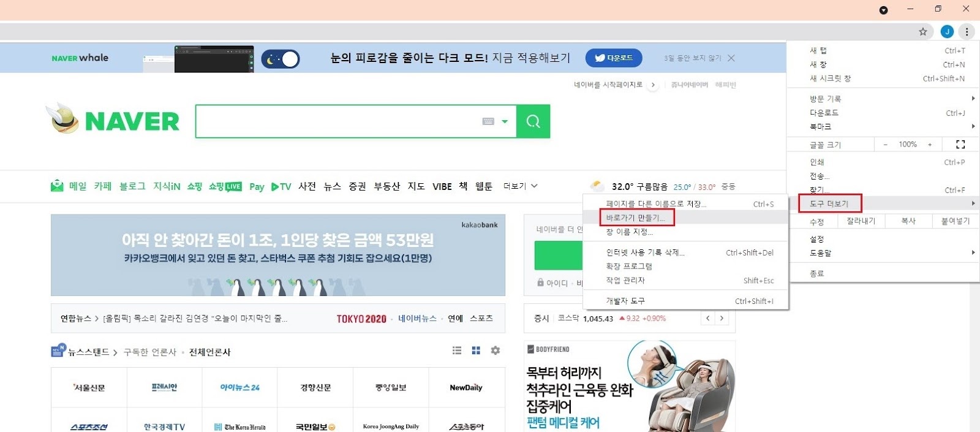Choose 새 탭 in Chrome menu

tap(883, 51)
